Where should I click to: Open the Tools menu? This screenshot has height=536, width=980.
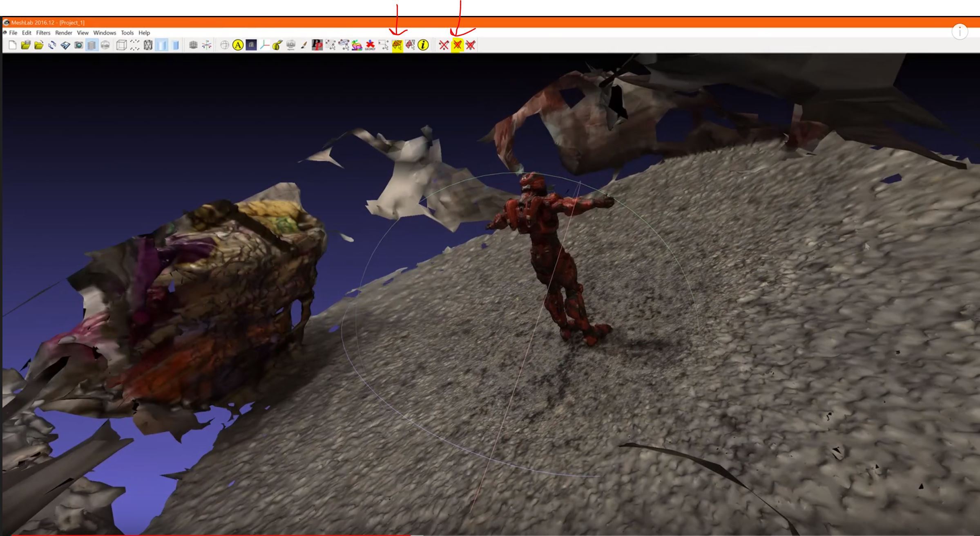[127, 33]
